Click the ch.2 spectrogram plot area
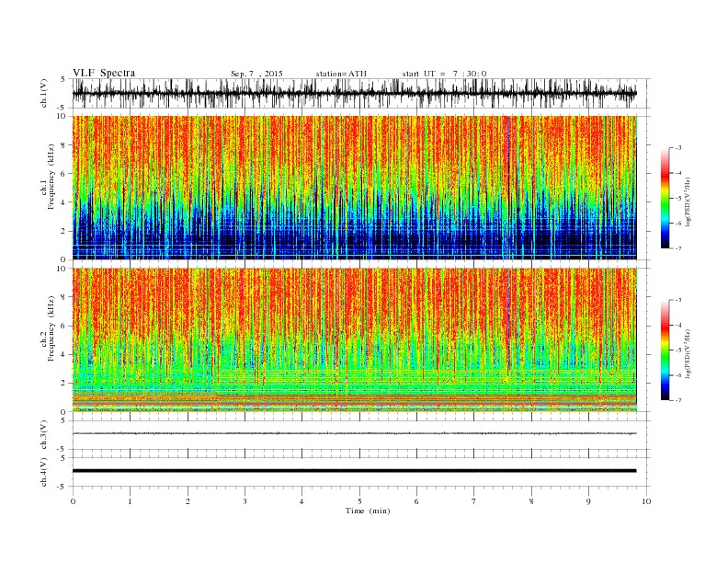 click(355, 340)
